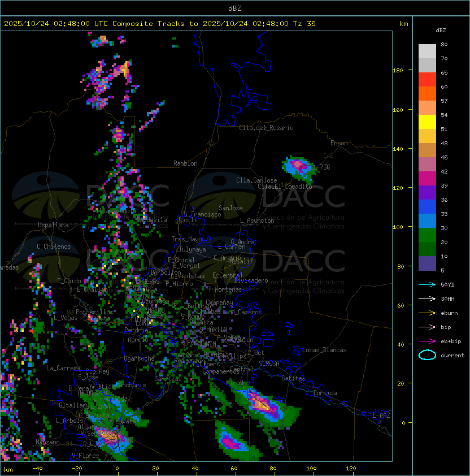Image resolution: width=470 pixels, height=476 pixels.
Task: Click the '50YD' legend label
Action: tap(447, 285)
